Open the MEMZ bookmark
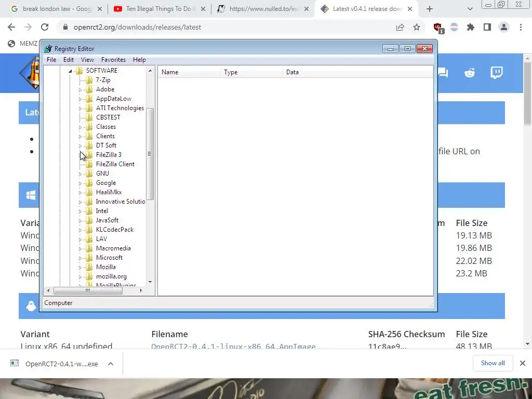The width and height of the screenshot is (532, 399). click(x=23, y=44)
